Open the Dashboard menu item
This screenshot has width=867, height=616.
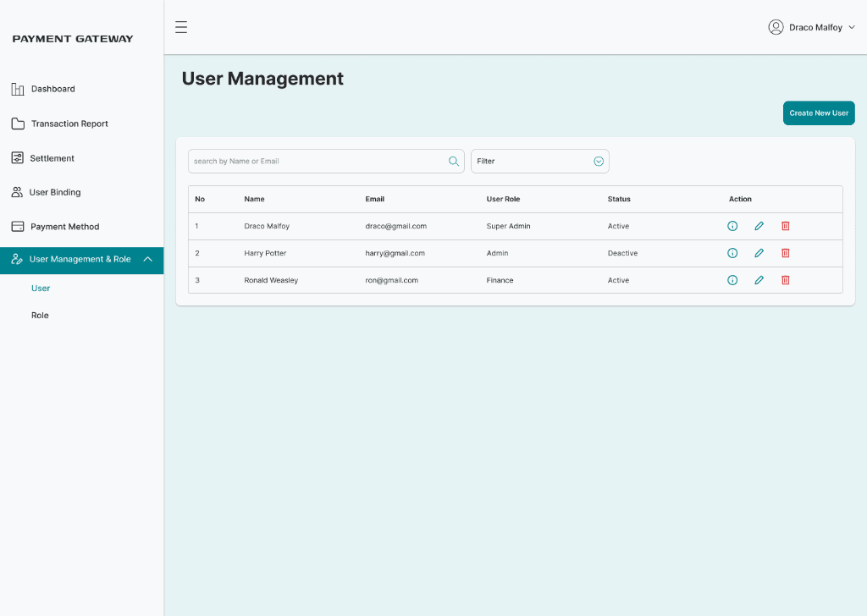[53, 89]
